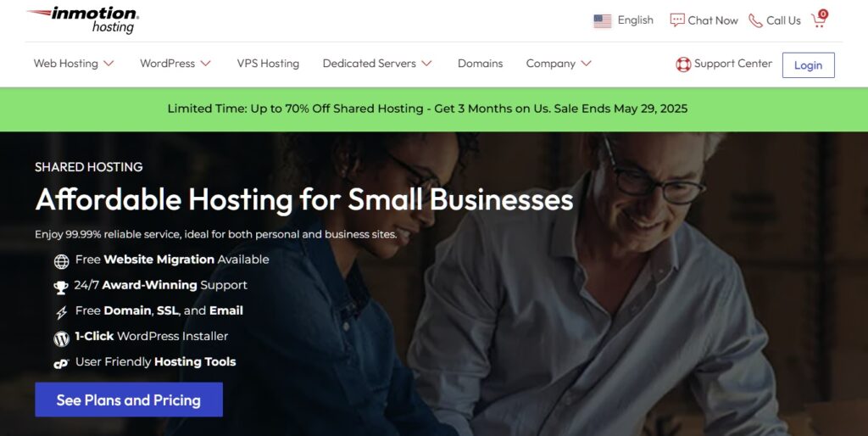Click the lightning bolt icon beside Free Domain

tap(61, 313)
